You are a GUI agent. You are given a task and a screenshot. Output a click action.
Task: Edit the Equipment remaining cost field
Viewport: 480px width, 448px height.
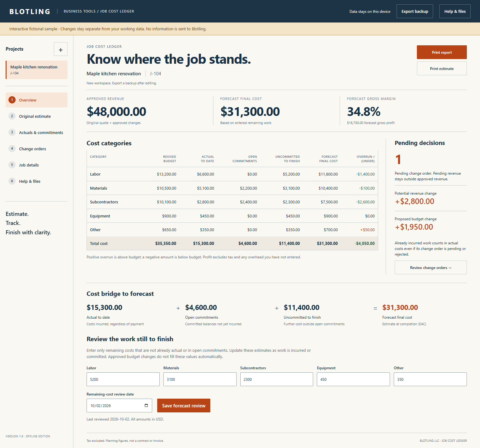coord(353,379)
